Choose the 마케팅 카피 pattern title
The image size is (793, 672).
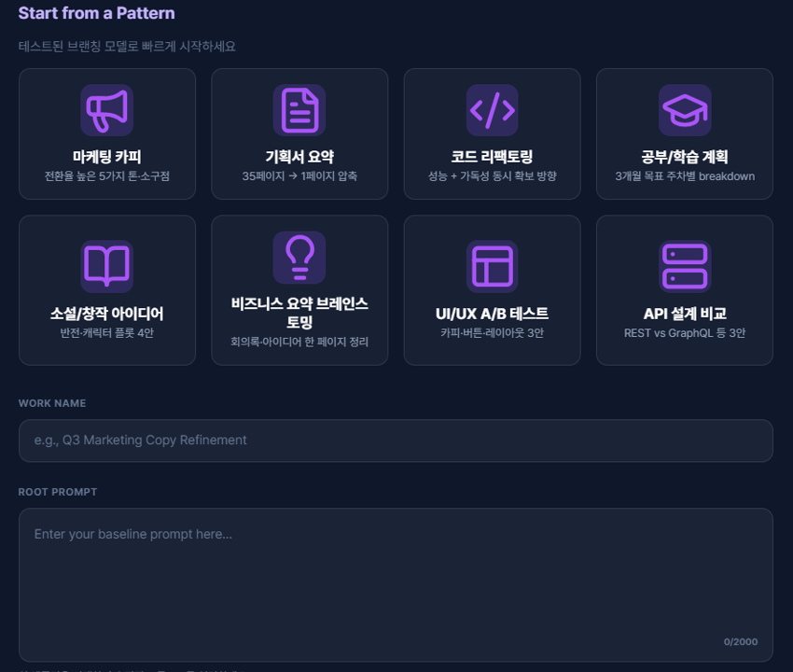click(107, 157)
